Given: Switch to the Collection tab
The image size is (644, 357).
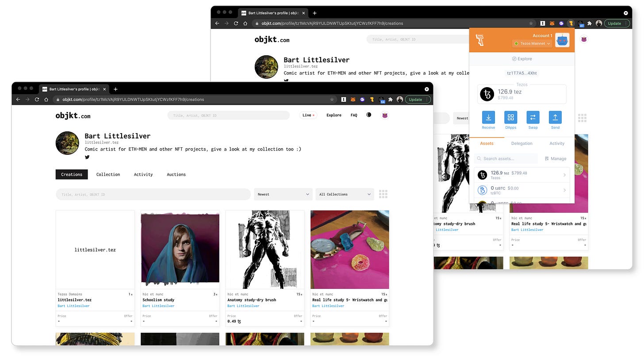Looking at the screenshot, I should point(108,174).
